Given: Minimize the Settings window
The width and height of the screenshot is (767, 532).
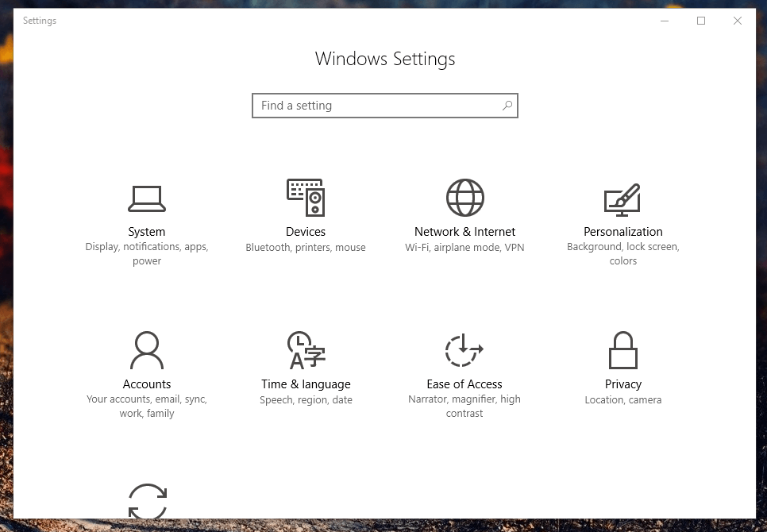Looking at the screenshot, I should coord(665,21).
